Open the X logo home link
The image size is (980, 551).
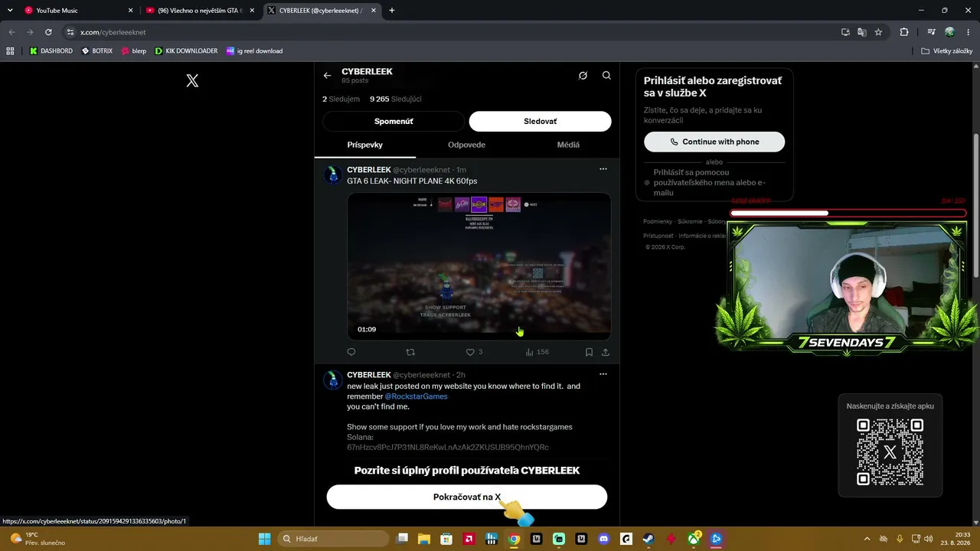coord(192,80)
